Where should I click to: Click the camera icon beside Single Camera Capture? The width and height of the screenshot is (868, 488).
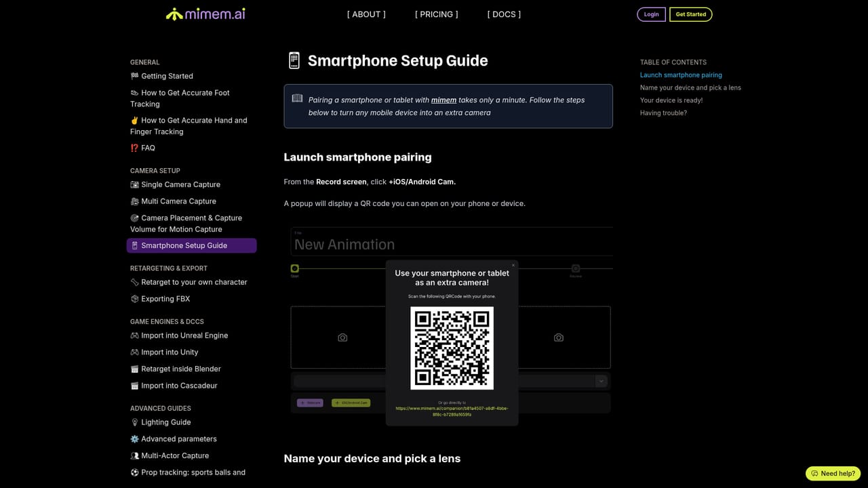point(134,184)
